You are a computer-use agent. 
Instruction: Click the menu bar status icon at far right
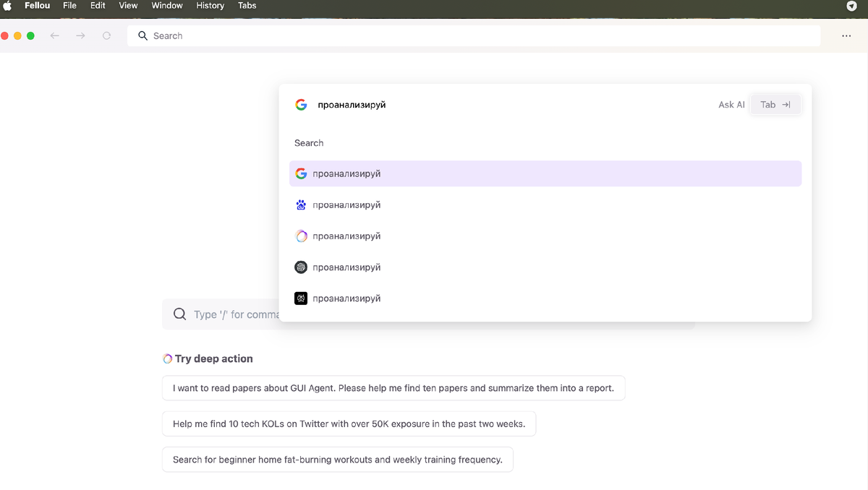pyautogui.click(x=851, y=6)
